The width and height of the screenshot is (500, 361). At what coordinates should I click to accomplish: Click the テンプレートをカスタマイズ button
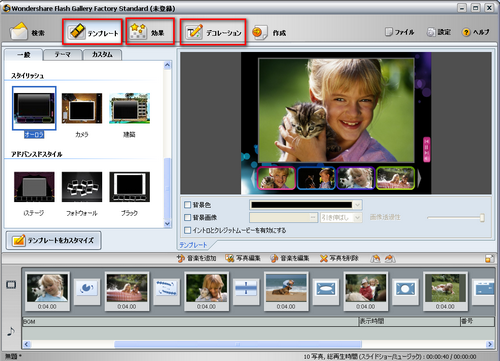click(53, 240)
